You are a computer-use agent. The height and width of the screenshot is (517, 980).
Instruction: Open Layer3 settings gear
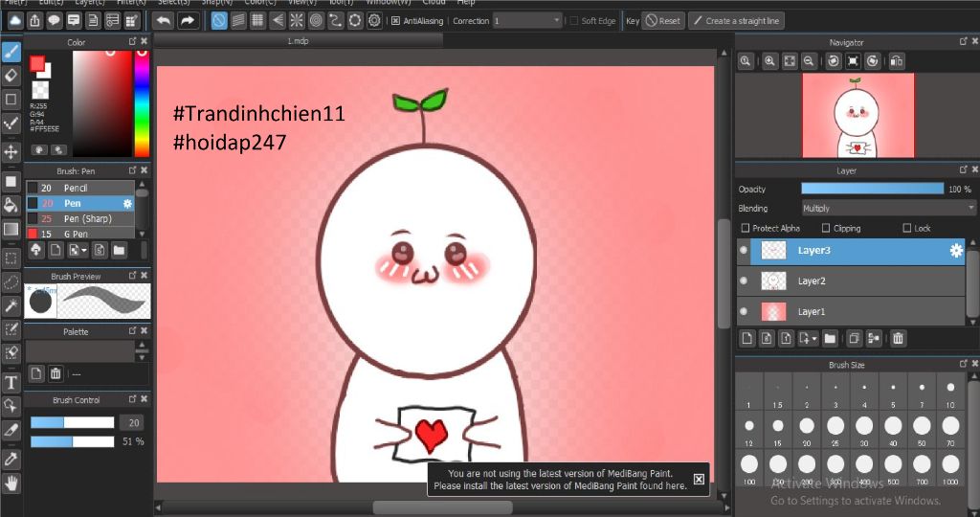(x=956, y=250)
